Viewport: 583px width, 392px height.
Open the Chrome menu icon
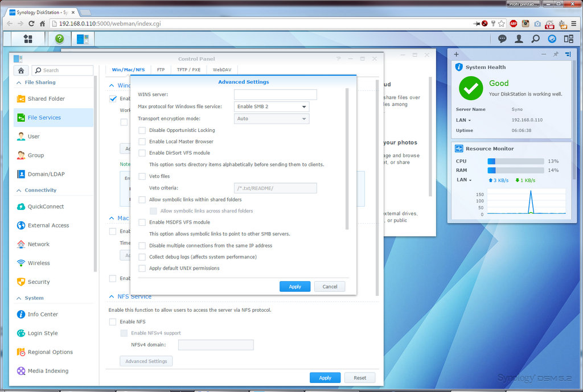[x=574, y=23]
